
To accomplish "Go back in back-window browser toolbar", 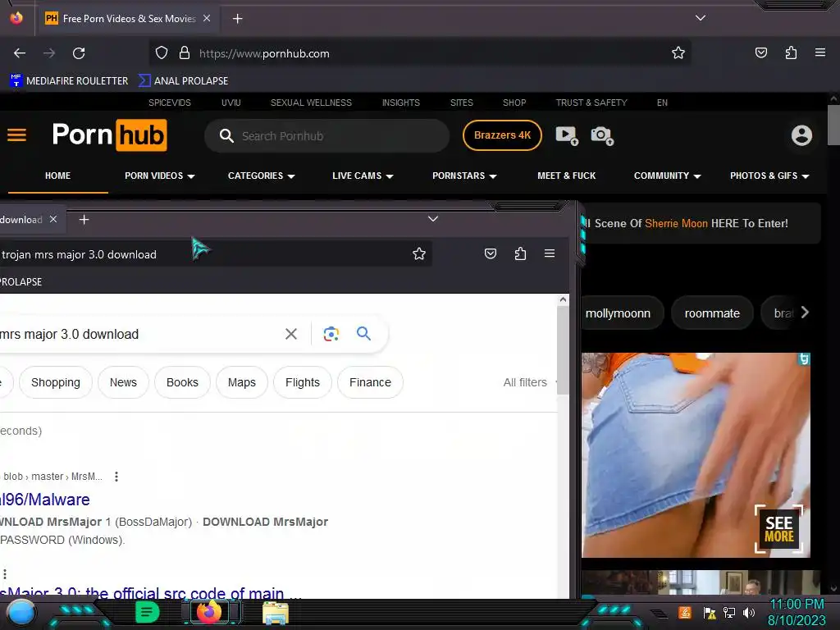I will [20, 53].
